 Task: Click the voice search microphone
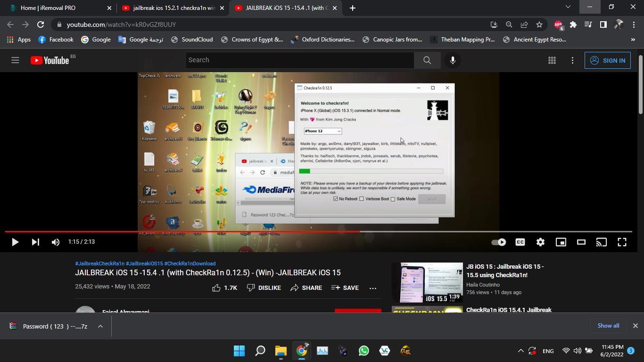[453, 60]
